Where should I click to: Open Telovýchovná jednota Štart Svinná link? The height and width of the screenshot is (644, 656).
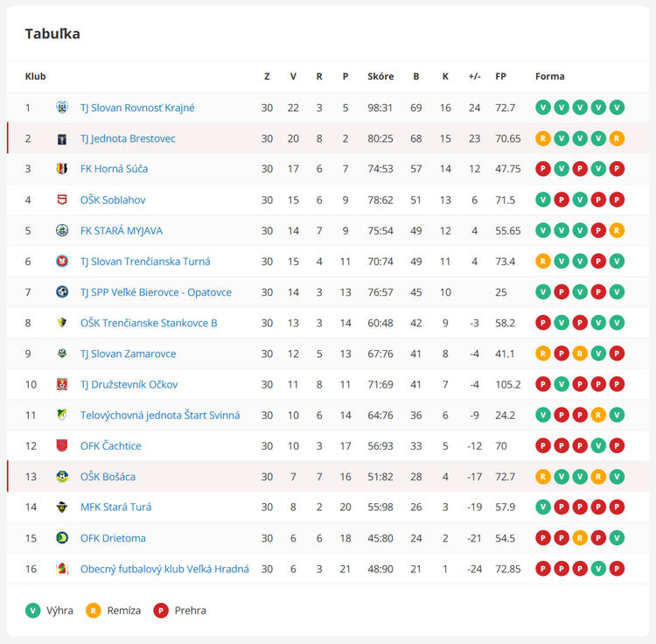pyautogui.click(x=160, y=415)
